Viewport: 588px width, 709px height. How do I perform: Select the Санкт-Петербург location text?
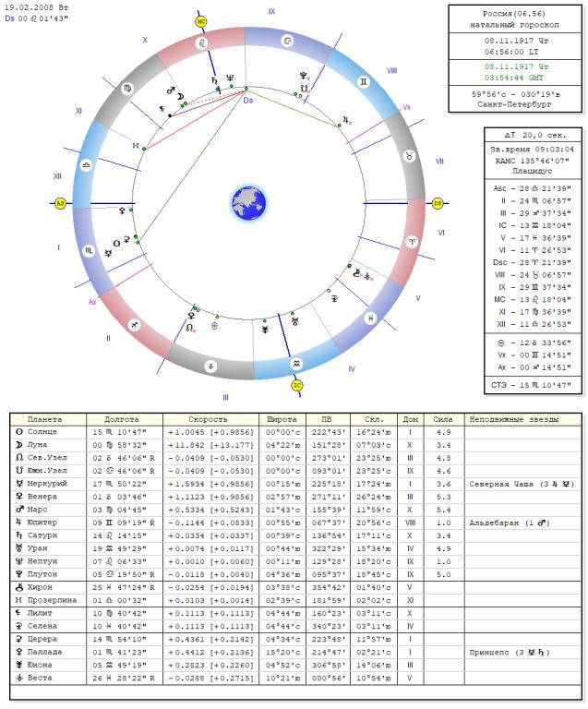[x=516, y=104]
